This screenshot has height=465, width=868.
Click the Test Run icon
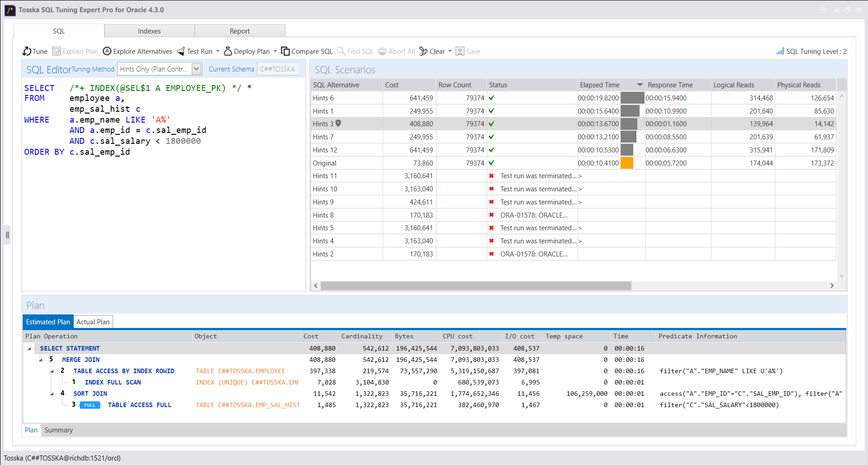[x=181, y=51]
